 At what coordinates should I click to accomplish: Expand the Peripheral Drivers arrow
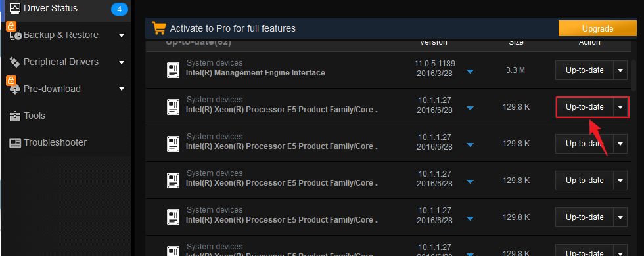[122, 62]
